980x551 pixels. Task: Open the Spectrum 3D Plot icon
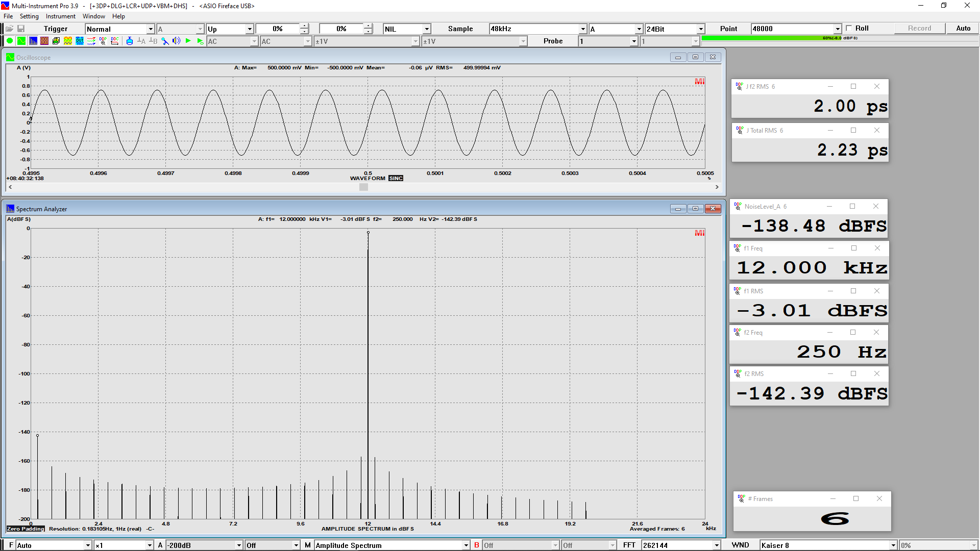56,41
